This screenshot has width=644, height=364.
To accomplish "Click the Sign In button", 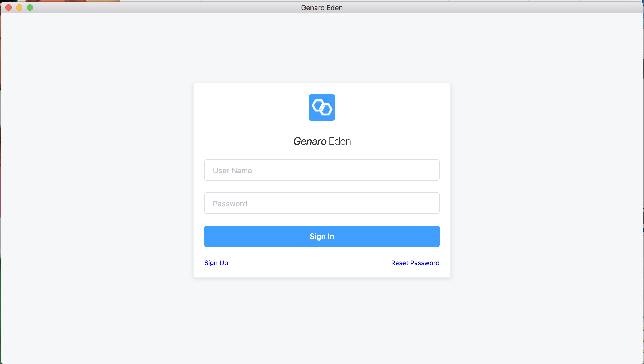I will (322, 236).
